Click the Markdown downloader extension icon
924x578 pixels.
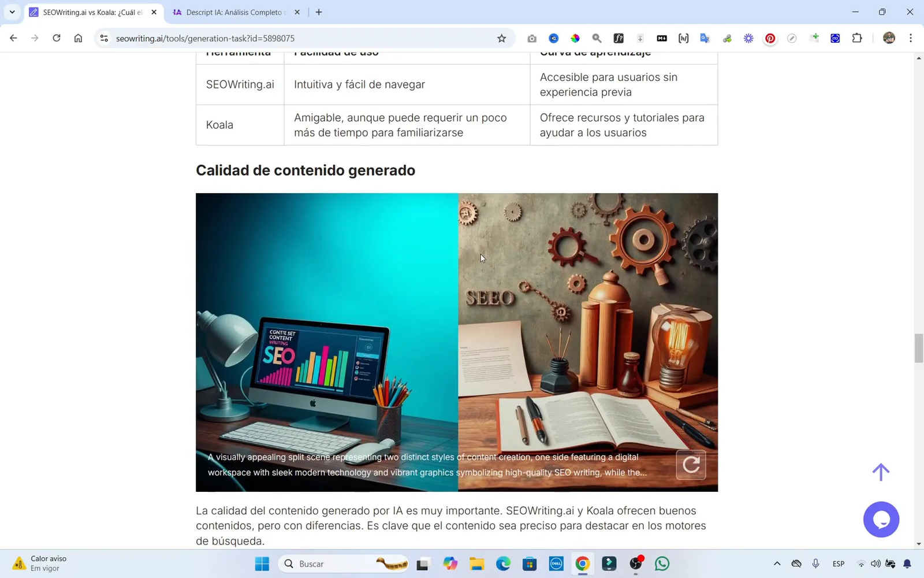coord(662,38)
